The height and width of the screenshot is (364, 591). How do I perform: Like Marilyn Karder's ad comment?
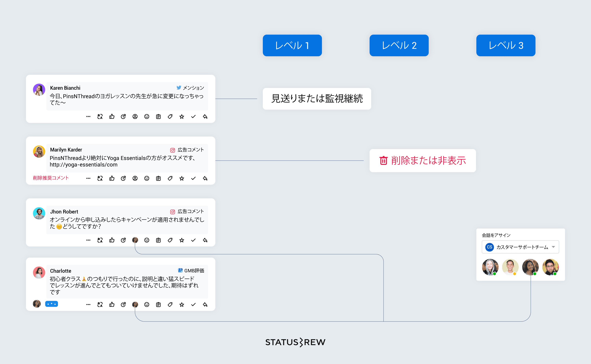(x=112, y=178)
